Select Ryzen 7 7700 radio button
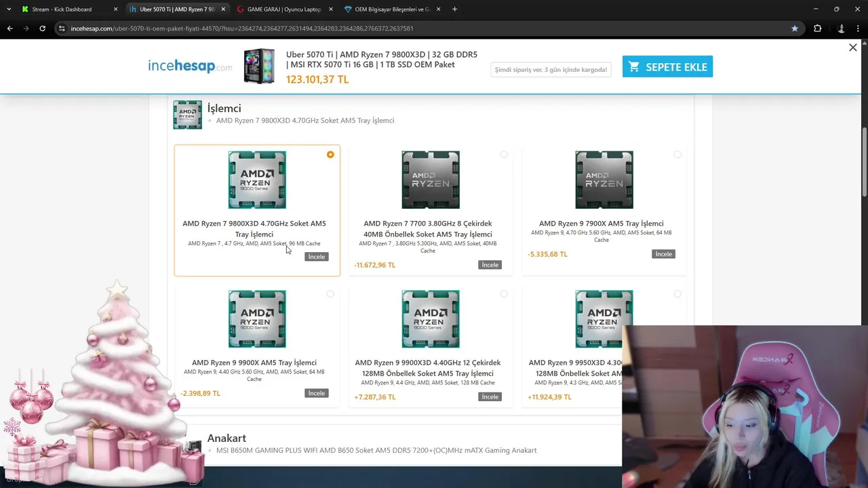 coord(504,155)
